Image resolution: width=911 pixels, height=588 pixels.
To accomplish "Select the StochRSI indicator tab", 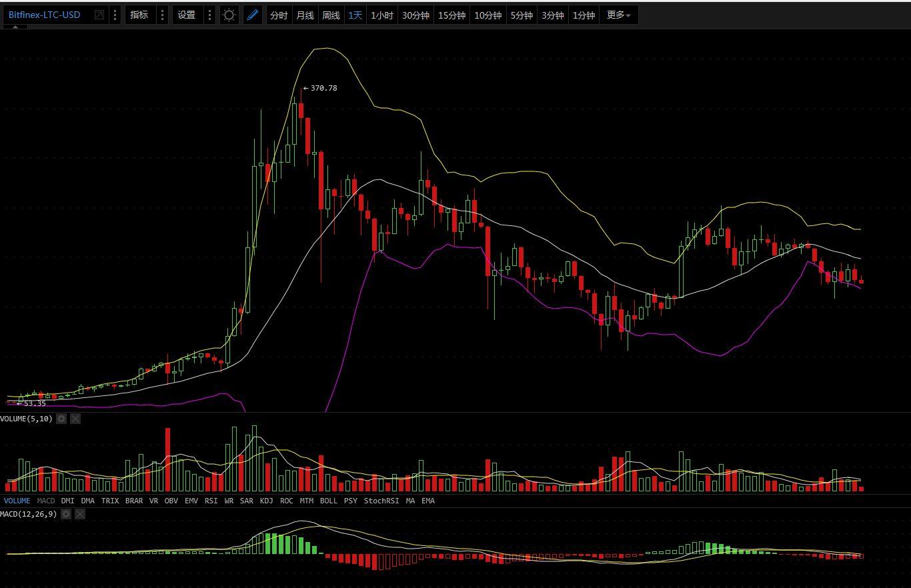I will tap(381, 501).
